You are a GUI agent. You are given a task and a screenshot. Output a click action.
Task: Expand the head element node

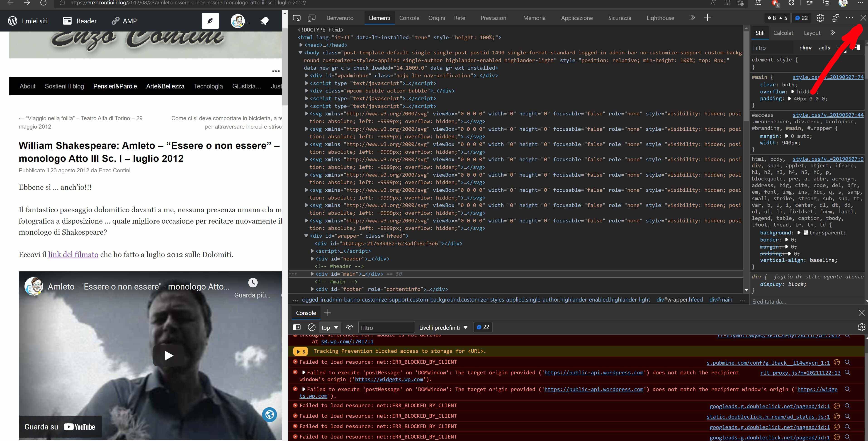(x=301, y=45)
